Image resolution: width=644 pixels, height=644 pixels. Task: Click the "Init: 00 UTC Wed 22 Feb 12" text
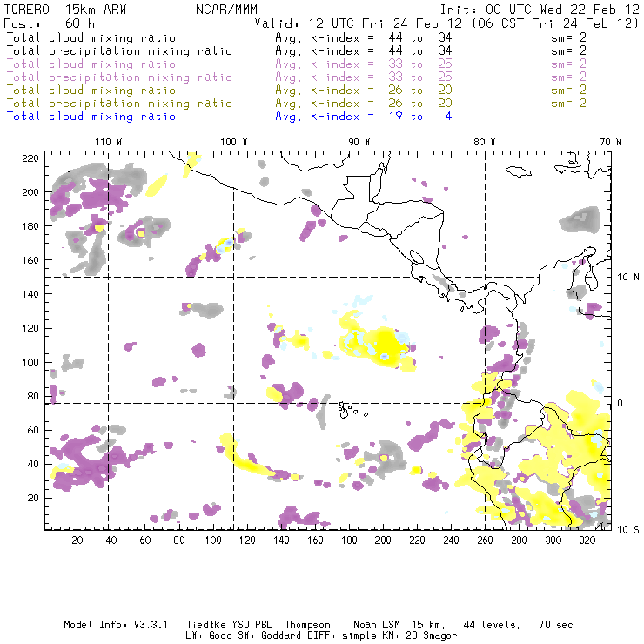coord(540,10)
